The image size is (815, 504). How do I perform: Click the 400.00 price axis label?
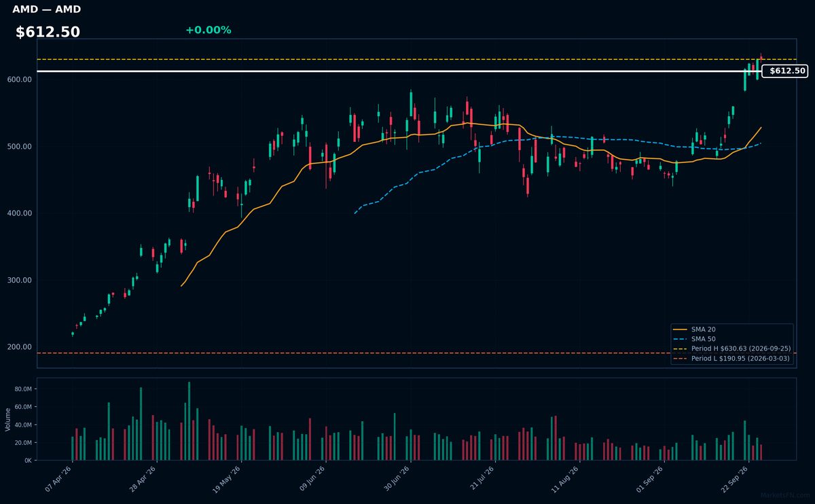19,213
